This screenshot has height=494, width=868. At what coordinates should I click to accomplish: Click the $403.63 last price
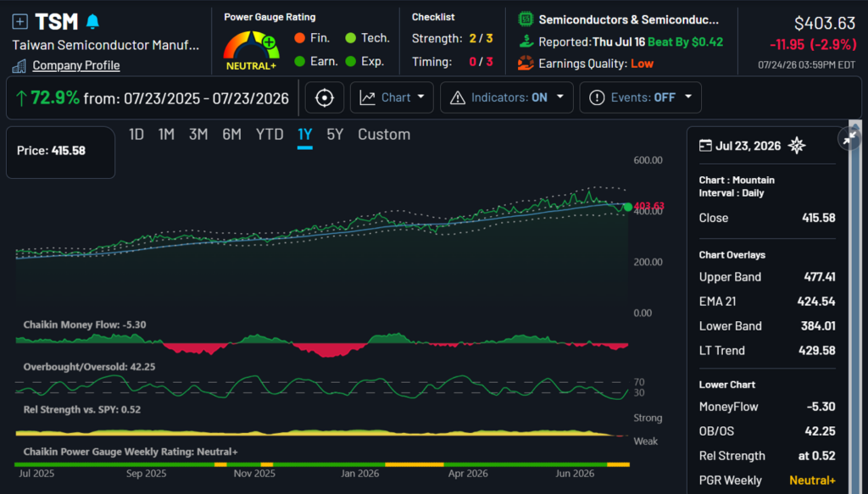tap(825, 23)
